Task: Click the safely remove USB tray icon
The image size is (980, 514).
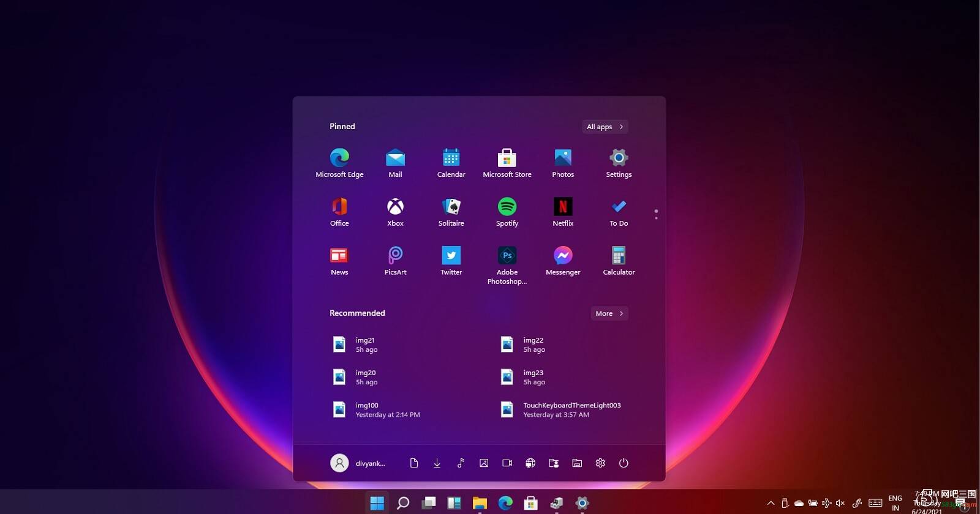Action: pyautogui.click(x=785, y=503)
